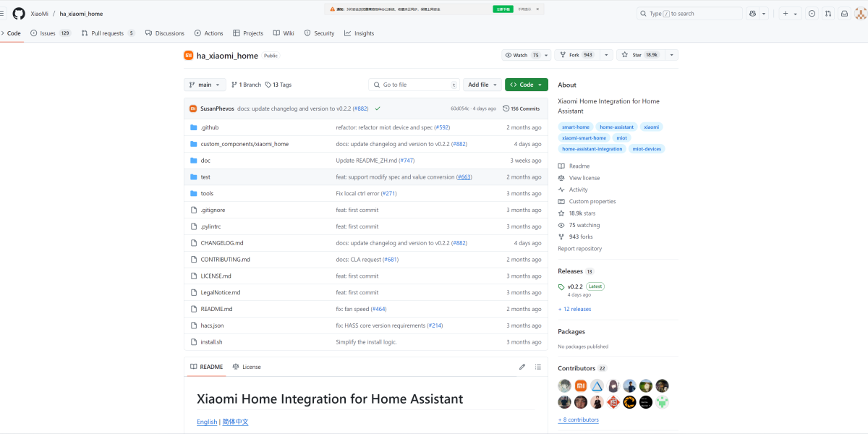Expand the Add file dropdown
The image size is (868, 434).
[482, 85]
